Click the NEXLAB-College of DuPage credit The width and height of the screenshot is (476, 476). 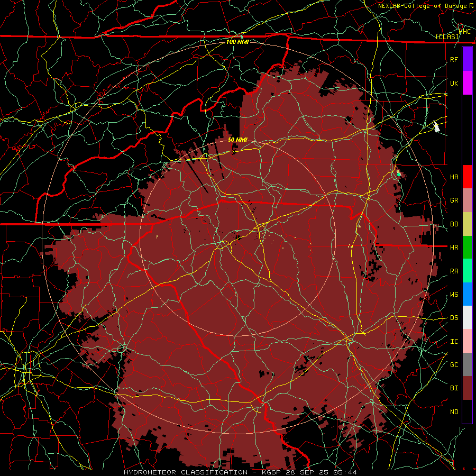tap(422, 6)
